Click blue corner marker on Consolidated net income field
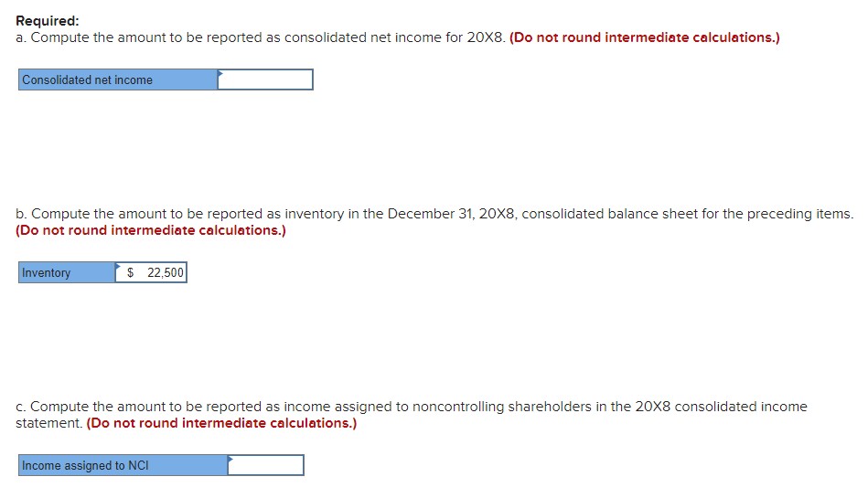The image size is (868, 498). [x=220, y=72]
